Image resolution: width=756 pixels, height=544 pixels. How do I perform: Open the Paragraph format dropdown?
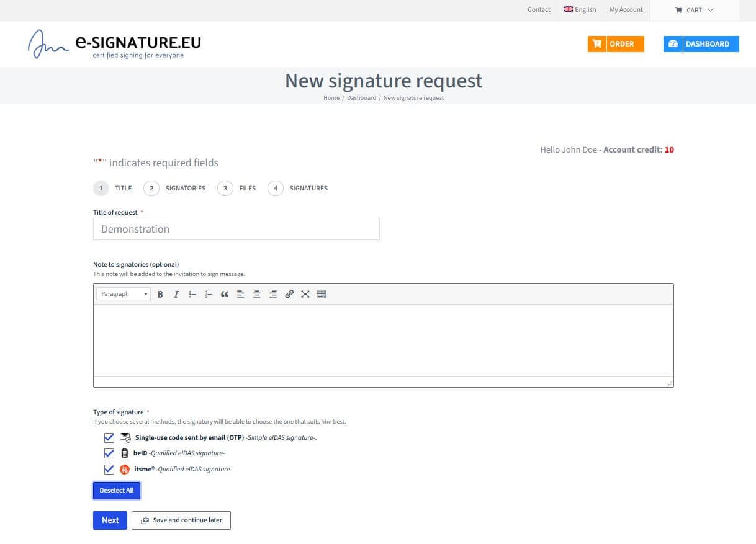point(124,294)
